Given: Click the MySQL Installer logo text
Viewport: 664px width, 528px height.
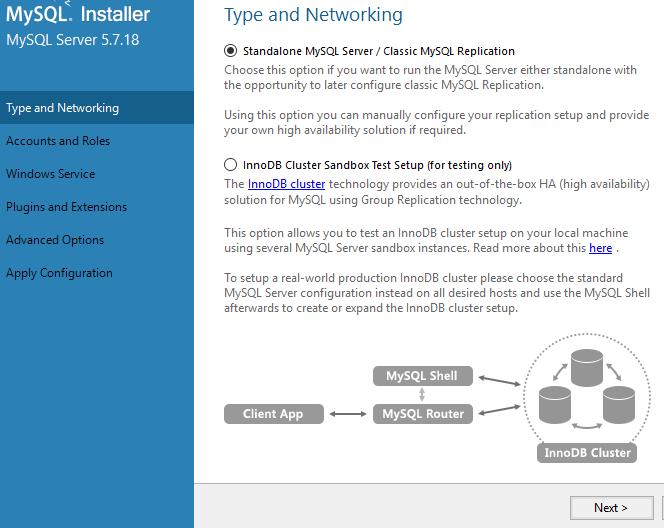Looking at the screenshot, I should tap(78, 14).
